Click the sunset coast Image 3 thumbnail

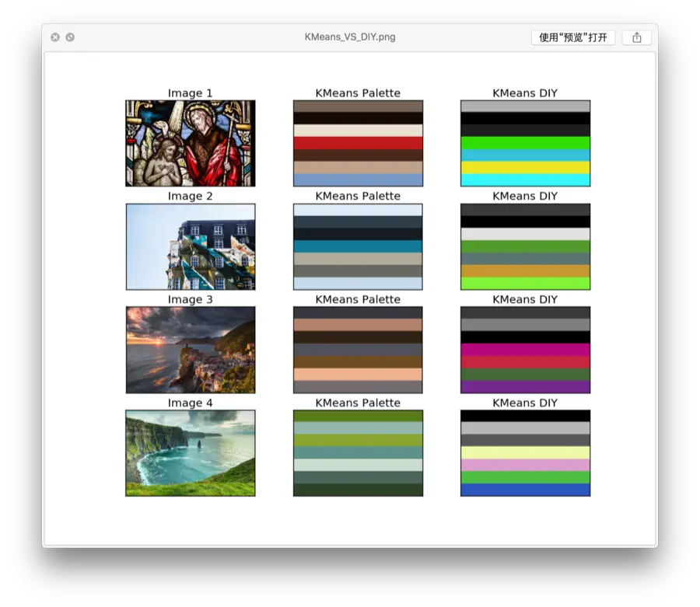click(191, 350)
